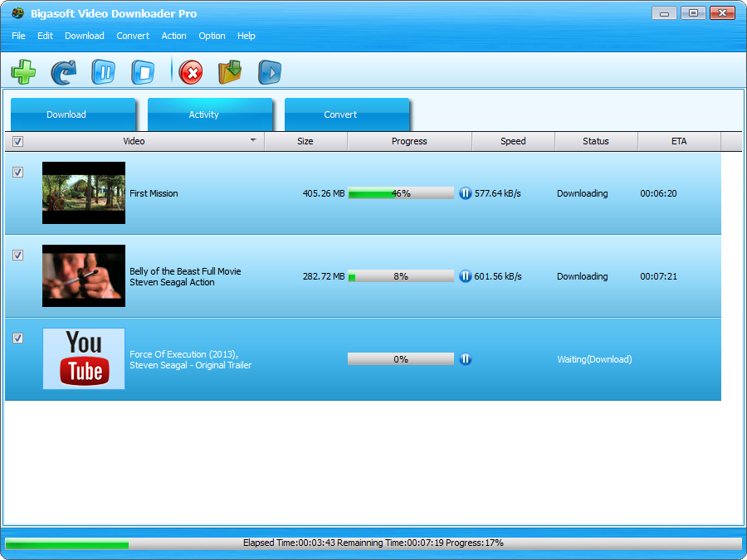The height and width of the screenshot is (560, 747).
Task: Minimize the Bigasoft window
Action: tap(665, 12)
